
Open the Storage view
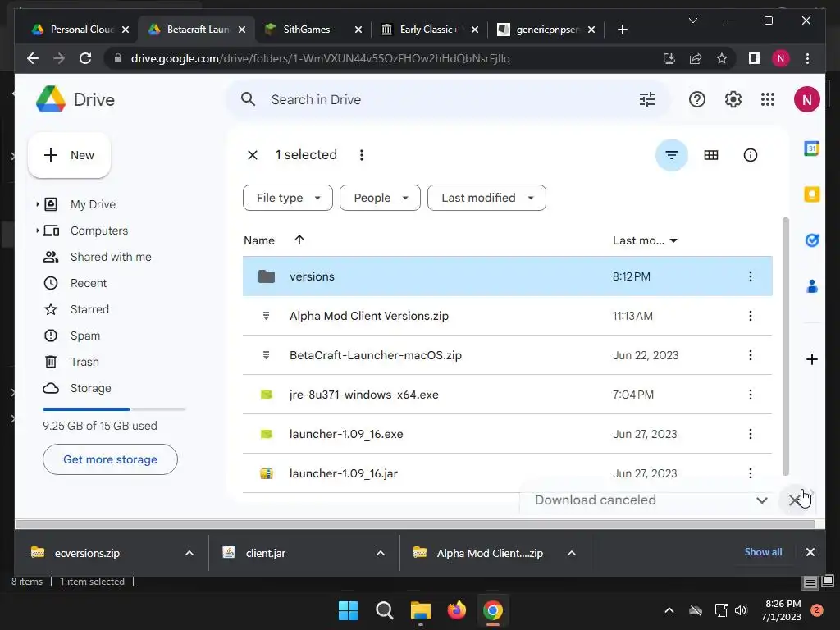click(90, 388)
